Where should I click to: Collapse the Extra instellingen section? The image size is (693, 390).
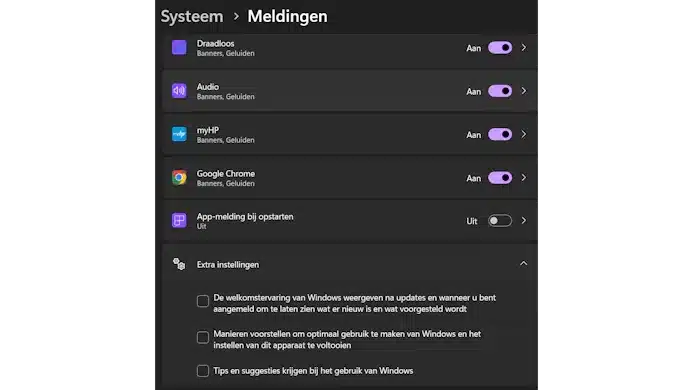pyautogui.click(x=524, y=264)
